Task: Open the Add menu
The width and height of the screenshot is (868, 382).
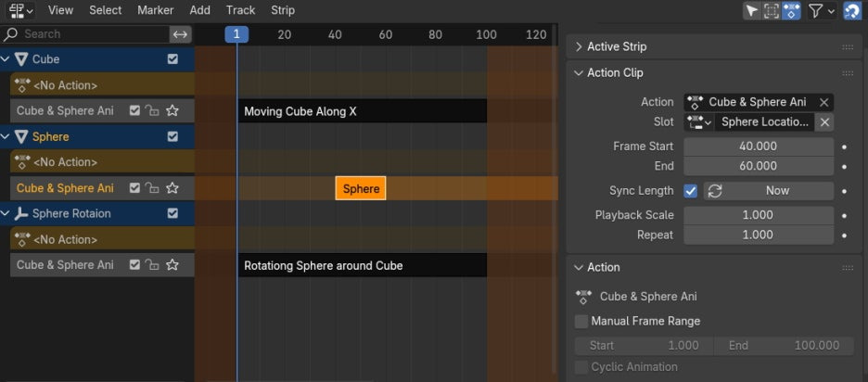Action: (x=199, y=10)
